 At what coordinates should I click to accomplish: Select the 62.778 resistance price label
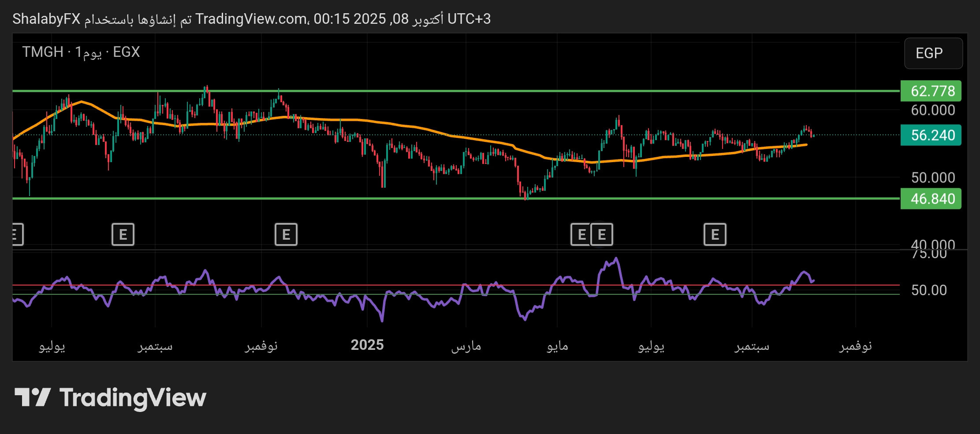[931, 91]
